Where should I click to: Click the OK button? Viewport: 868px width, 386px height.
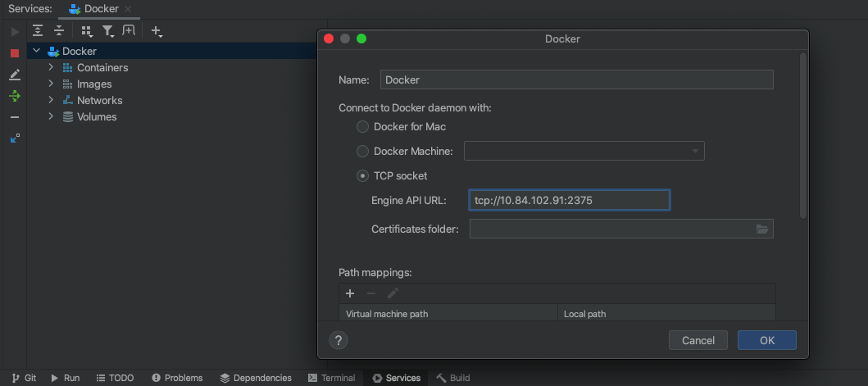[766, 341]
